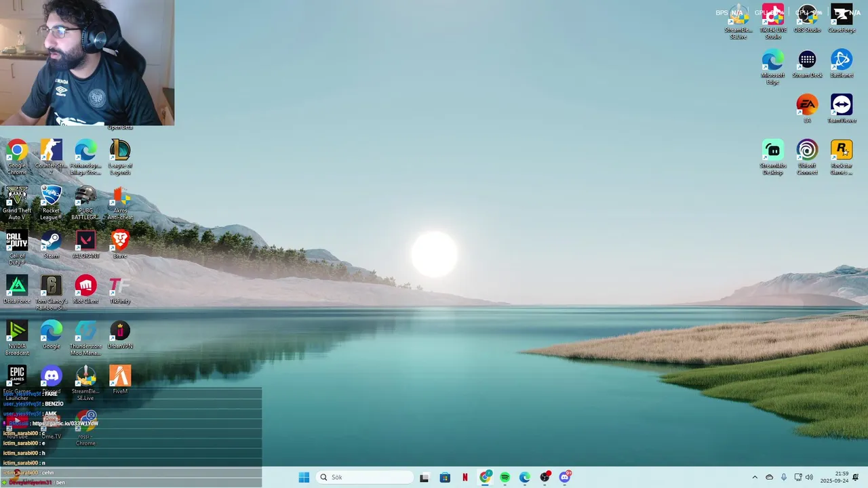This screenshot has height=488, width=868.
Task: Open Microsoft Edge icon near Stream Deck
Action: [x=773, y=67]
